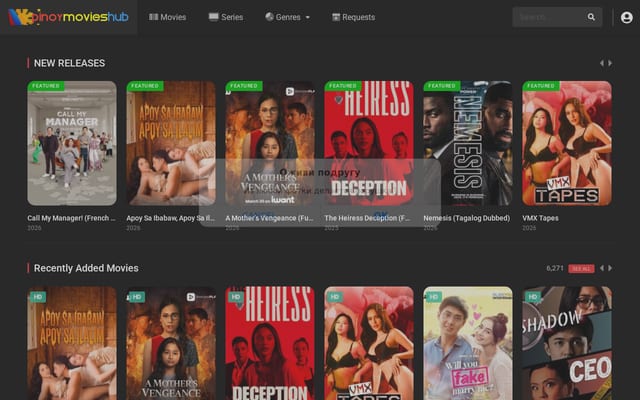
Task: Open Apoy Sa Ibabaw poster in New Releases
Action: tap(171, 143)
